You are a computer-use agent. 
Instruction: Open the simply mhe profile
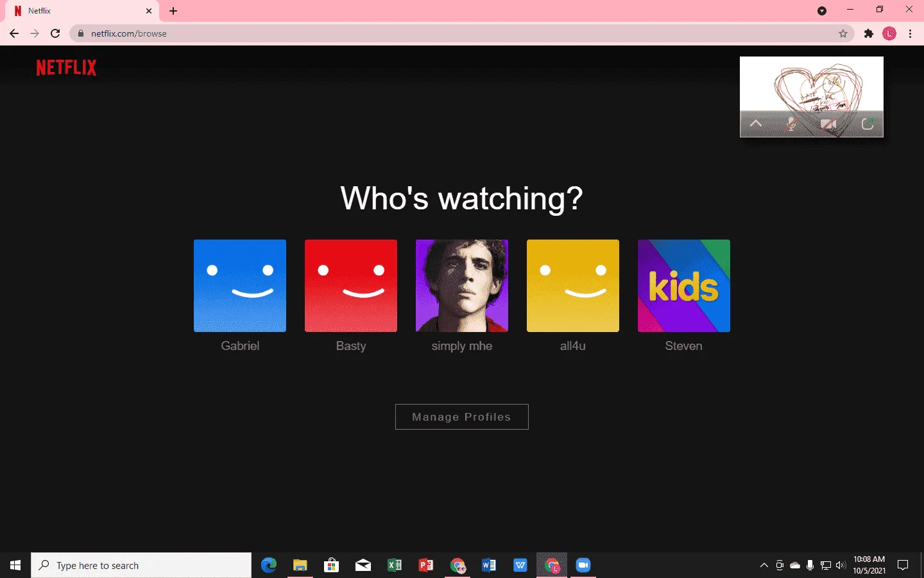click(462, 286)
